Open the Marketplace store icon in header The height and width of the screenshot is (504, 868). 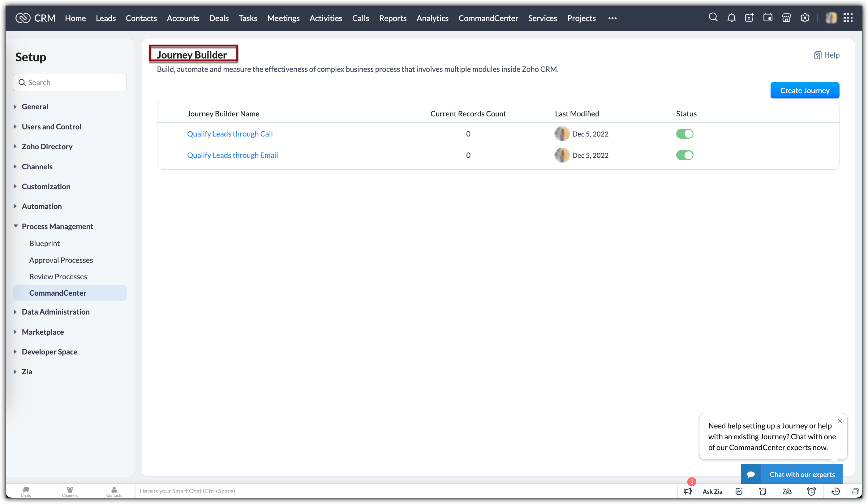pyautogui.click(x=786, y=18)
